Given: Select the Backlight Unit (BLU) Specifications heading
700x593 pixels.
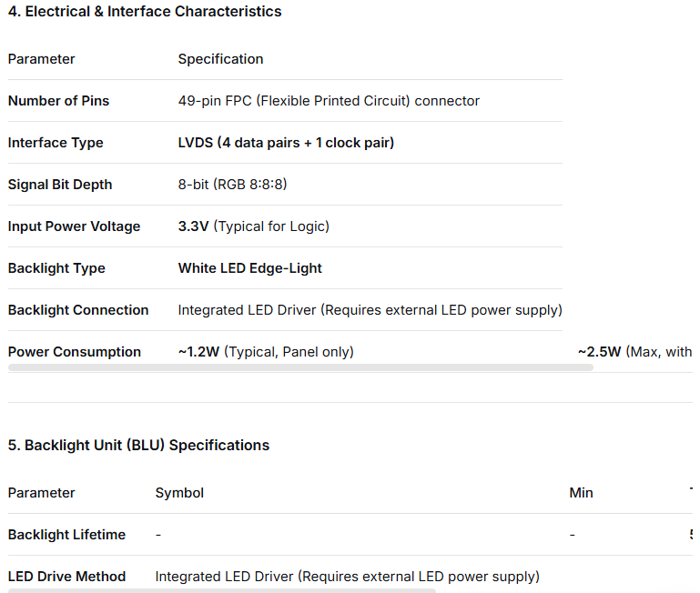Looking at the screenshot, I should [138, 446].
